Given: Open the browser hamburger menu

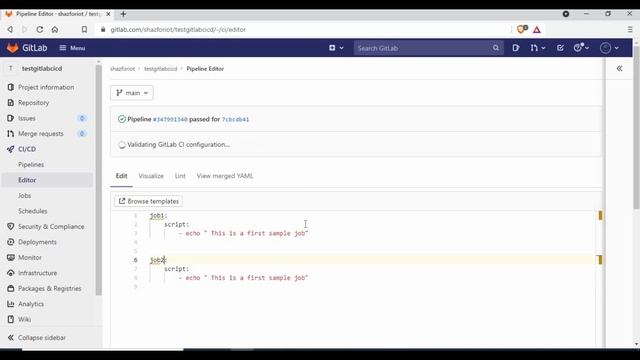Looking at the screenshot, I should tap(630, 29).
